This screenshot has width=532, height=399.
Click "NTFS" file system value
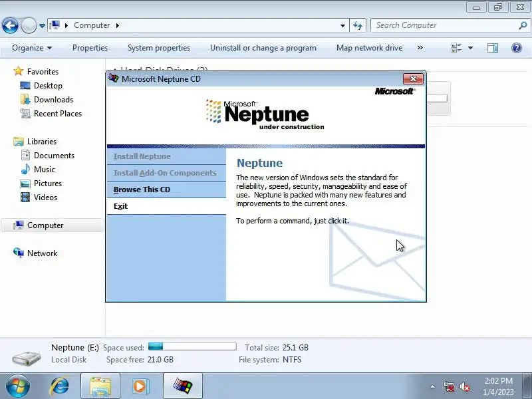292,360
